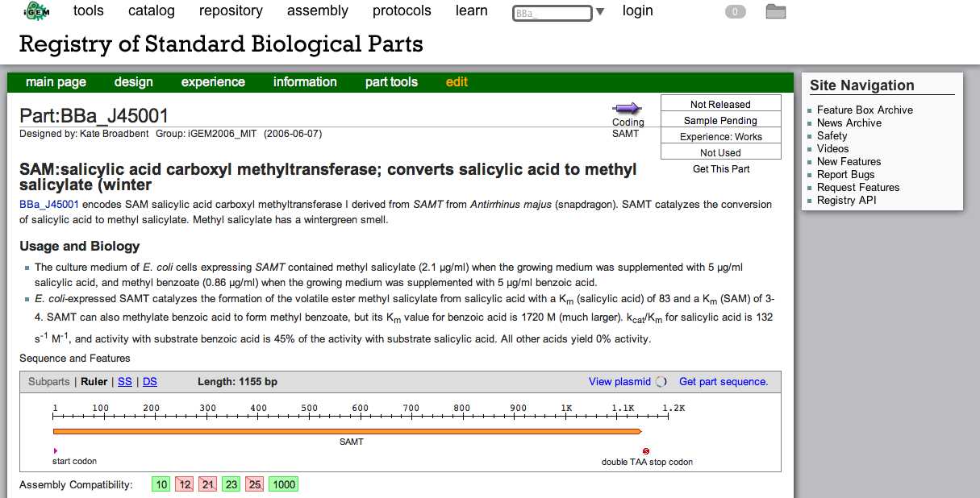Image resolution: width=980 pixels, height=498 pixels.
Task: Select the DS view link
Action: (x=150, y=382)
